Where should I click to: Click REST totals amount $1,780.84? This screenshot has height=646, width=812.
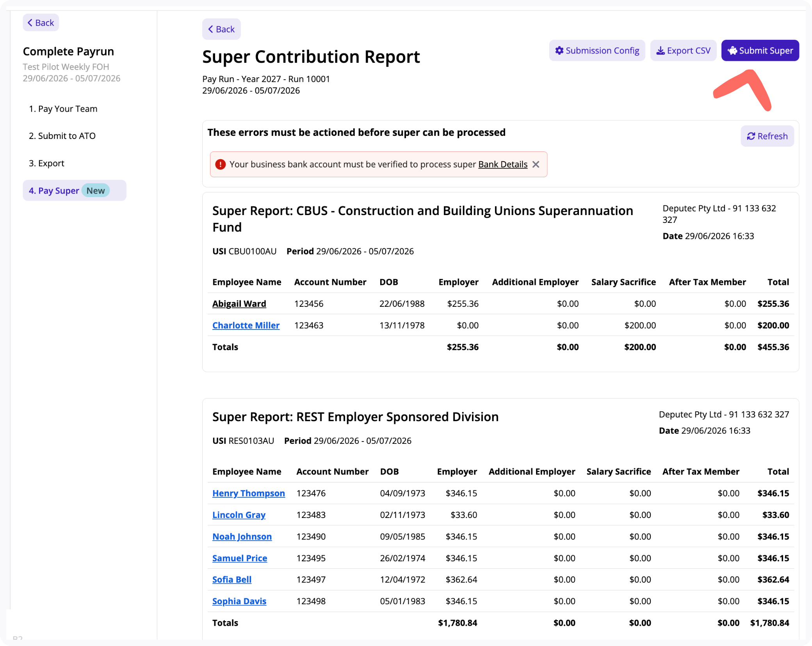click(770, 623)
